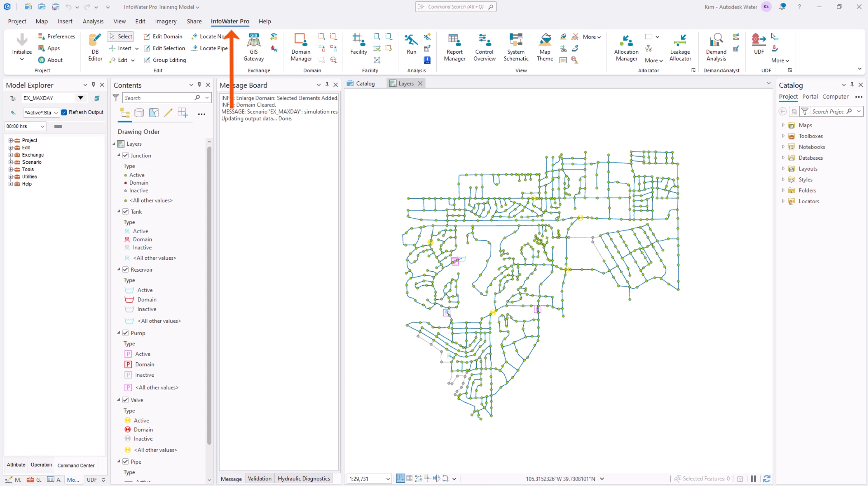Uncheck the Pipe layer checkbox
Image resolution: width=868 pixels, height=486 pixels.
coord(125,462)
